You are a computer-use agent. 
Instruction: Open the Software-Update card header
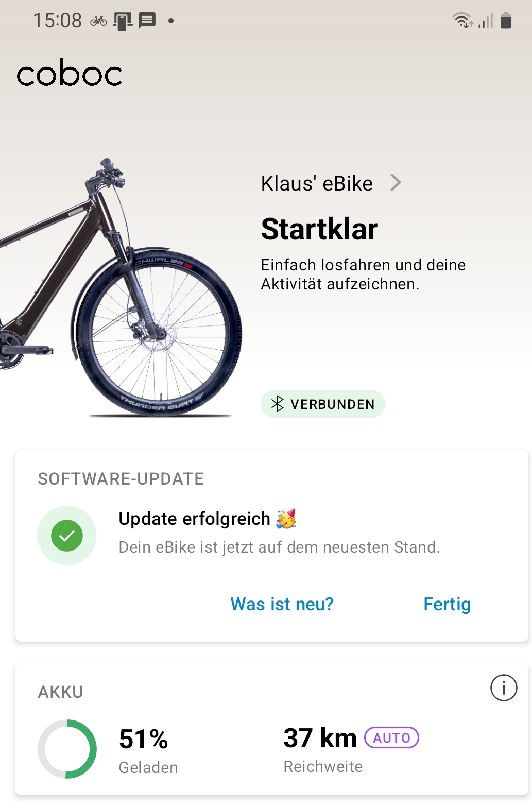click(x=121, y=479)
